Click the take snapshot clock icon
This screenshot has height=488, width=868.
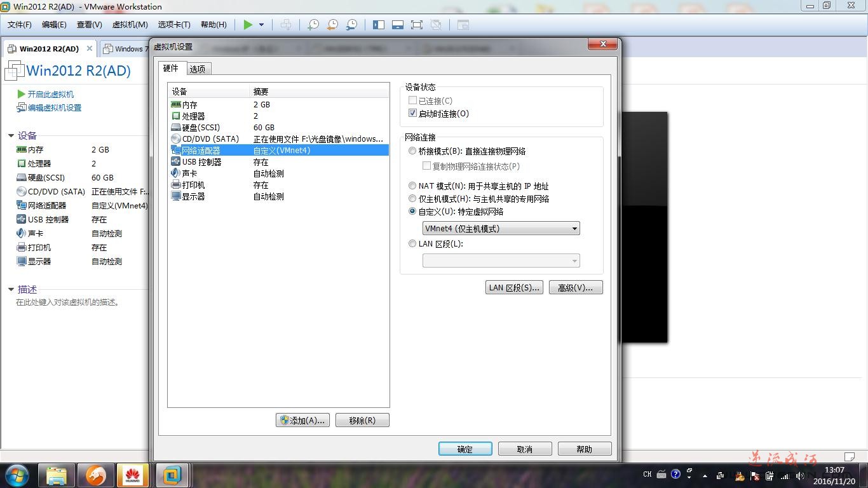pos(313,25)
